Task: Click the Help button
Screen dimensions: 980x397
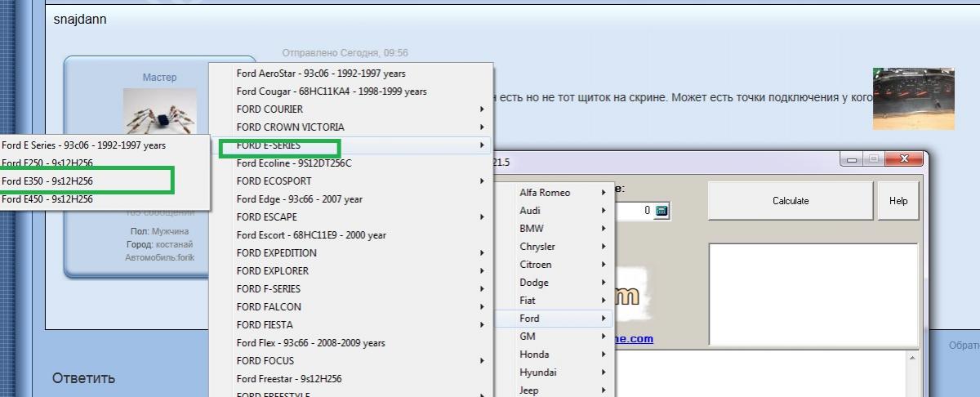Action: click(x=898, y=201)
